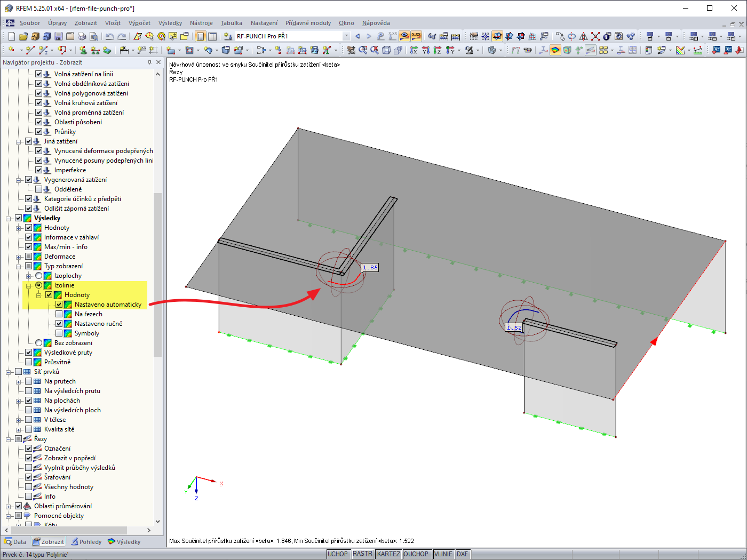Image resolution: width=747 pixels, height=560 pixels.
Task: Toggle the OUCHOP status bar button
Action: [416, 554]
